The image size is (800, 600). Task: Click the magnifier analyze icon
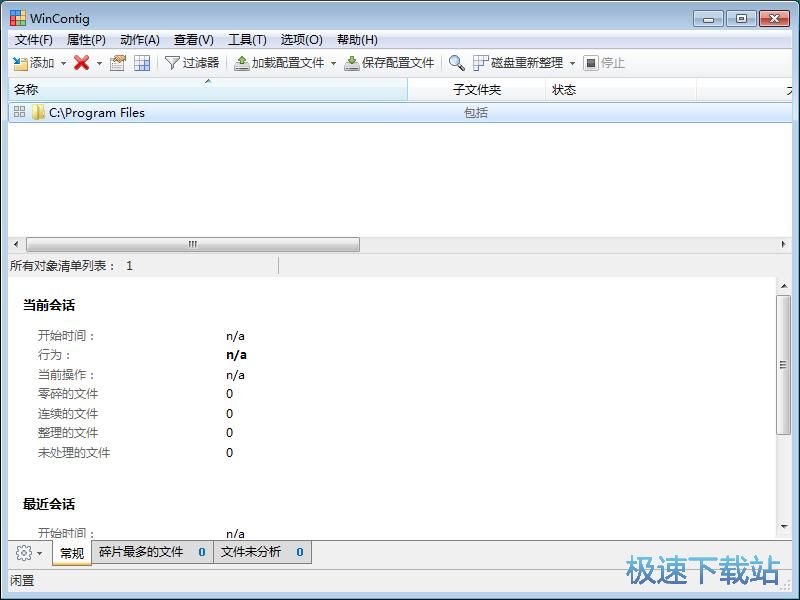pyautogui.click(x=456, y=63)
